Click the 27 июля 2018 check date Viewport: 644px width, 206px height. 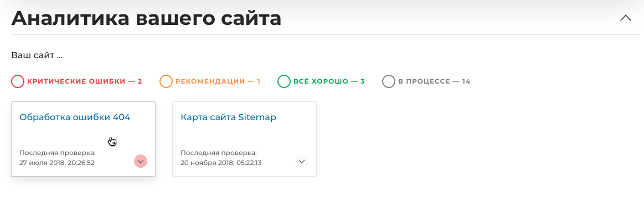57,162
